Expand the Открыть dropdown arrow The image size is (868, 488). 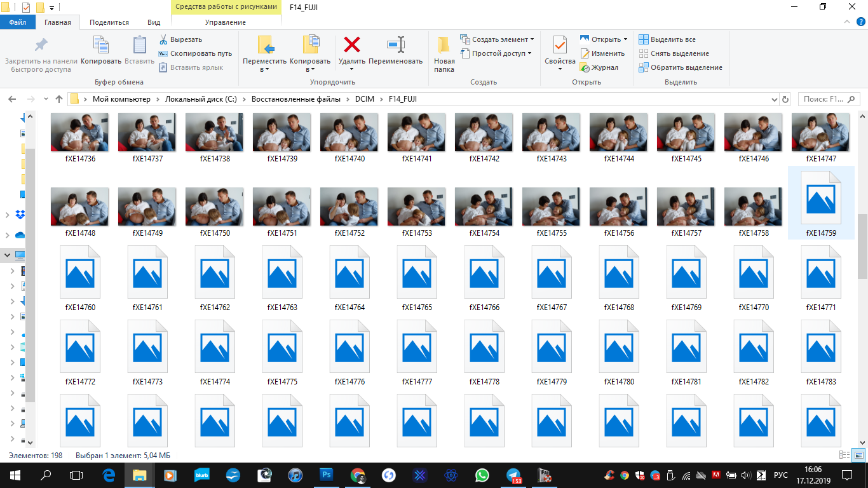click(625, 39)
